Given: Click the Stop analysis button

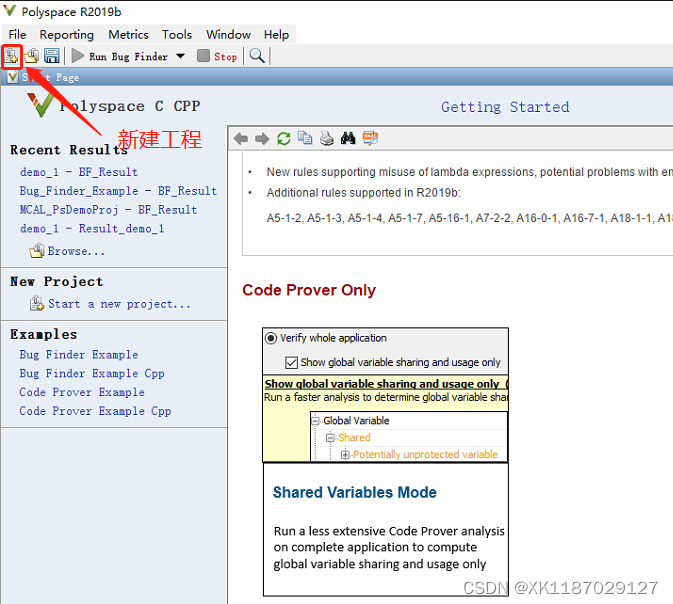Looking at the screenshot, I should pyautogui.click(x=217, y=56).
